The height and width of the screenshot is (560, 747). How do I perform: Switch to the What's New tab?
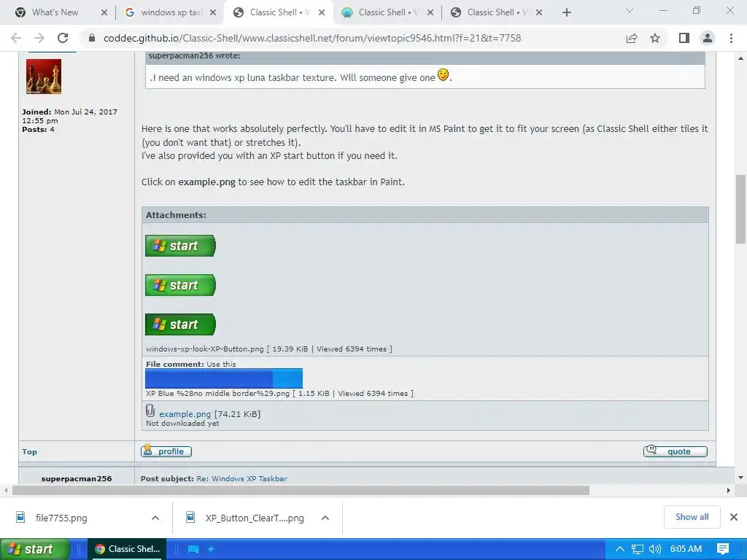[x=55, y=12]
